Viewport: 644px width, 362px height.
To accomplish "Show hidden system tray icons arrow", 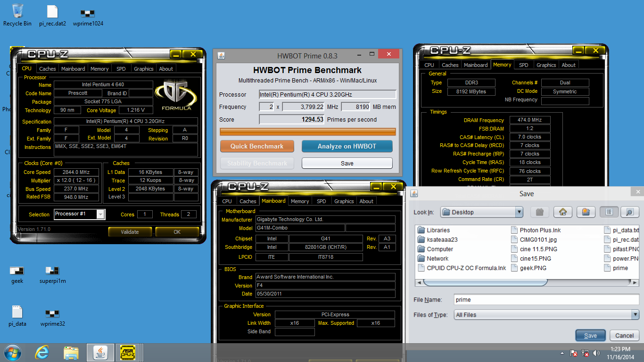I will tap(562, 353).
